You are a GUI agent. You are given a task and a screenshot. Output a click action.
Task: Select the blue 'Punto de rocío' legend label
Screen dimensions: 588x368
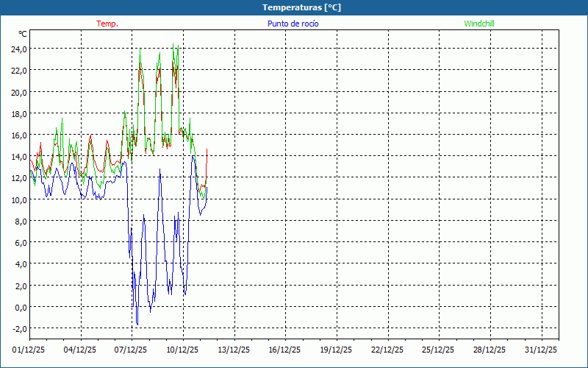pos(293,24)
